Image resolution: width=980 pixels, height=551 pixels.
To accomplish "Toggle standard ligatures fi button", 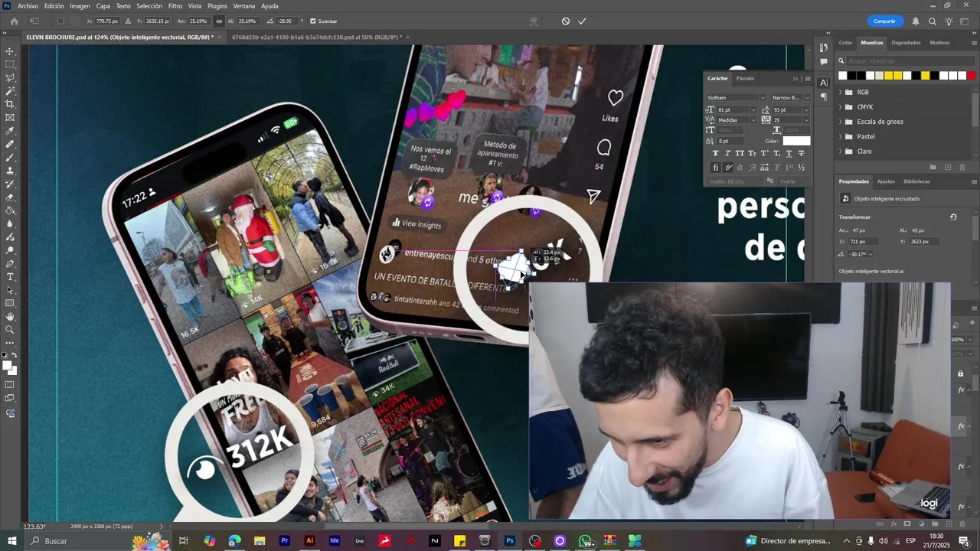I will [715, 168].
